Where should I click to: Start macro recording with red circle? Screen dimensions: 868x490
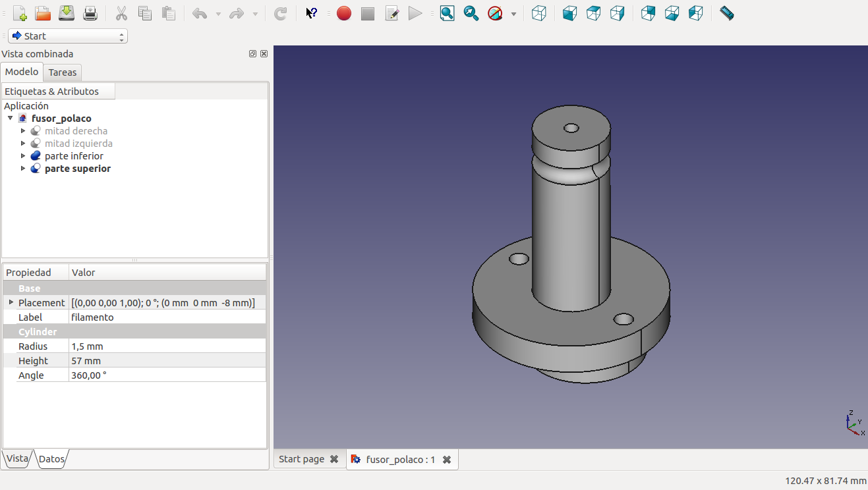coord(344,13)
